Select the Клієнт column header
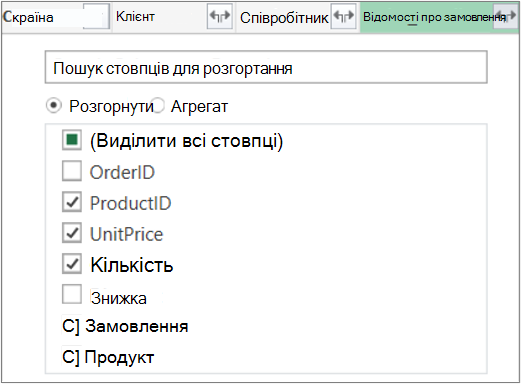The height and width of the screenshot is (384, 521). tap(173, 17)
